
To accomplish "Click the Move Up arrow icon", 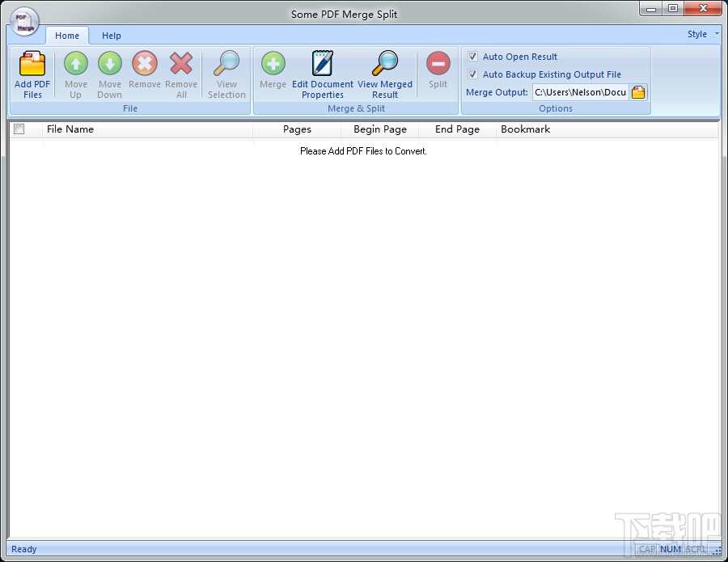I will (76, 64).
